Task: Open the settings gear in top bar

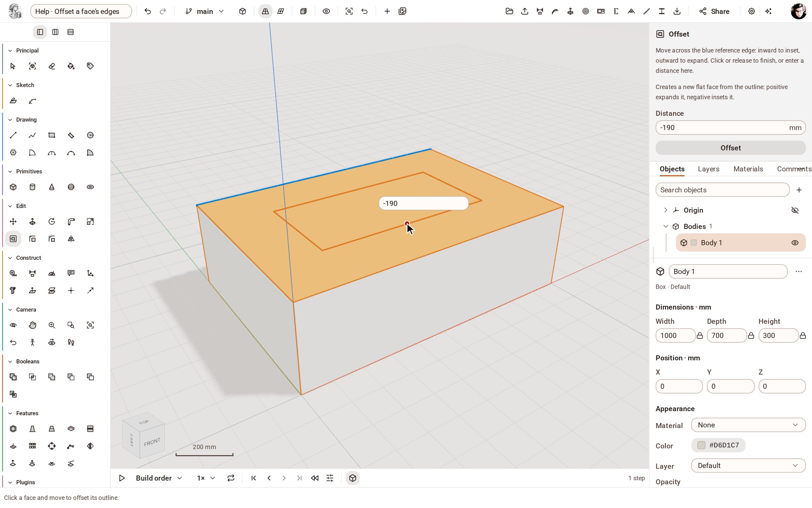Action: pos(751,11)
